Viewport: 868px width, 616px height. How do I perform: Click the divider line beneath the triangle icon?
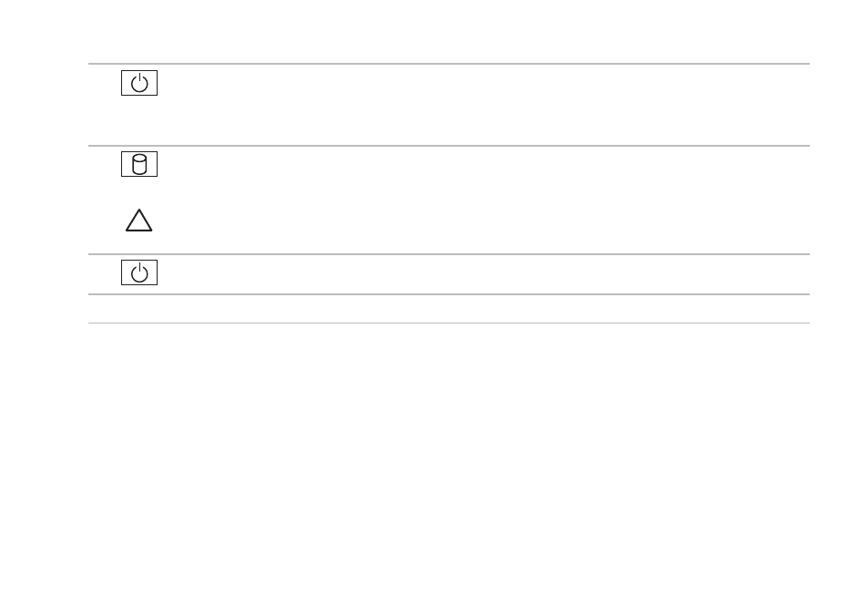point(449,254)
